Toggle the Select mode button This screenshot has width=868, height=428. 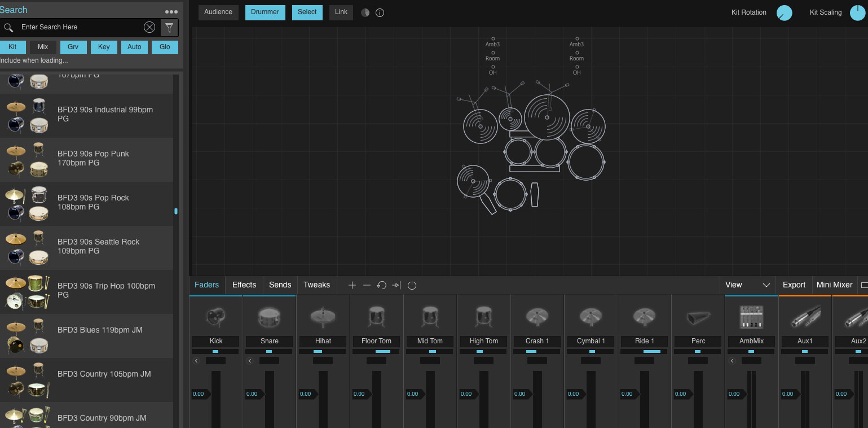point(307,12)
